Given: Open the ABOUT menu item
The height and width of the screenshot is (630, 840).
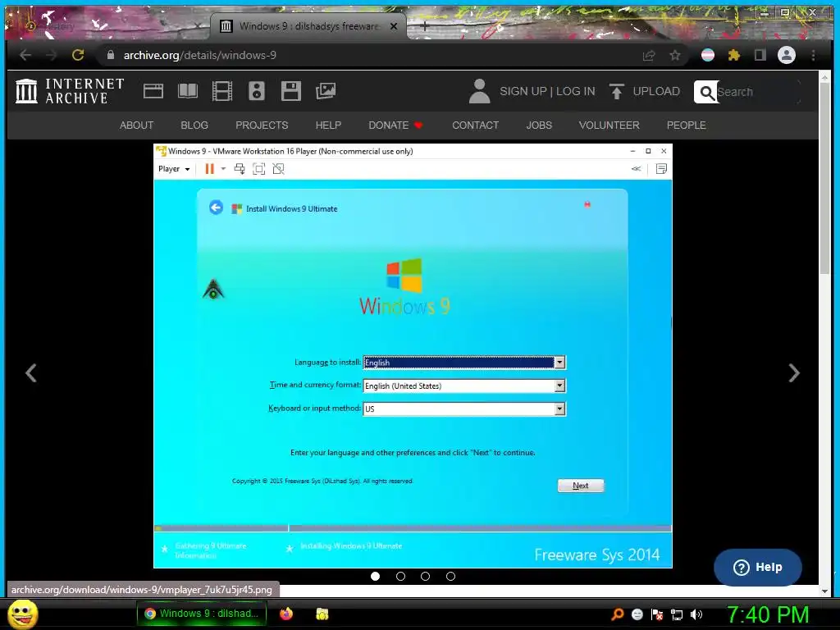Looking at the screenshot, I should pos(137,126).
